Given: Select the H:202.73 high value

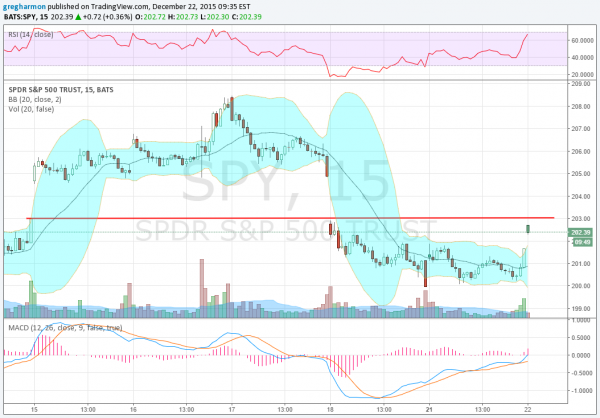Looking at the screenshot, I should click(x=184, y=17).
